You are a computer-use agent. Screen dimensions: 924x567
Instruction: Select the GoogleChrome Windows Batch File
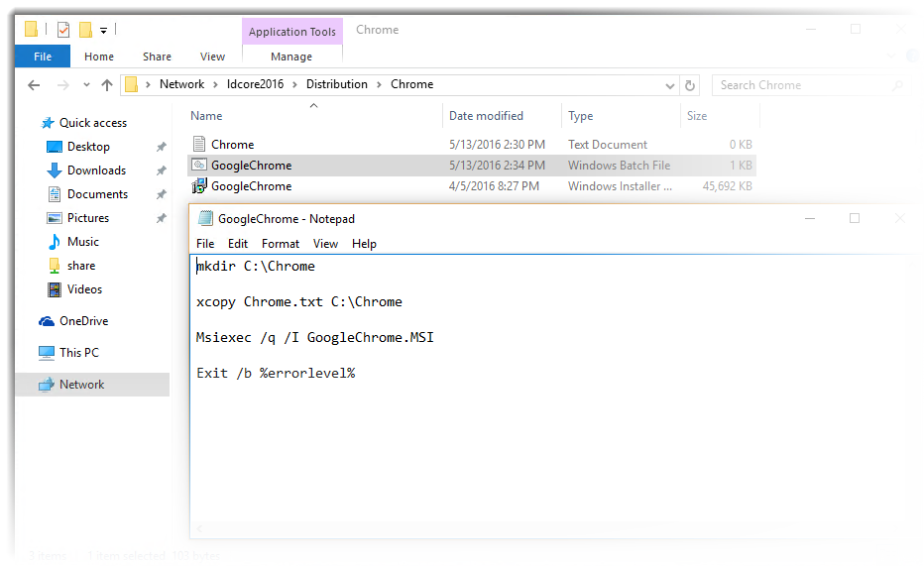[x=251, y=166]
